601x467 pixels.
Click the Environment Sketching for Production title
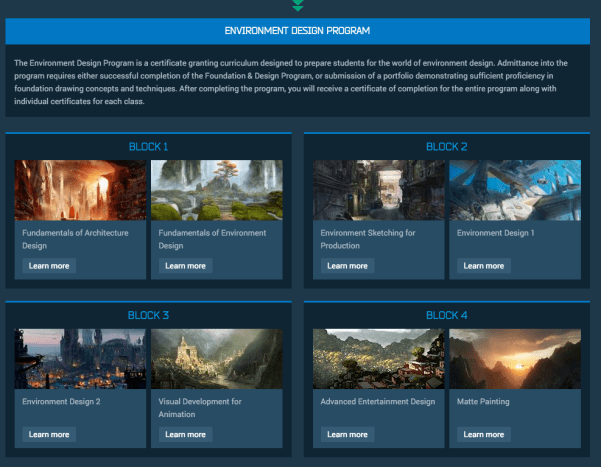click(368, 239)
